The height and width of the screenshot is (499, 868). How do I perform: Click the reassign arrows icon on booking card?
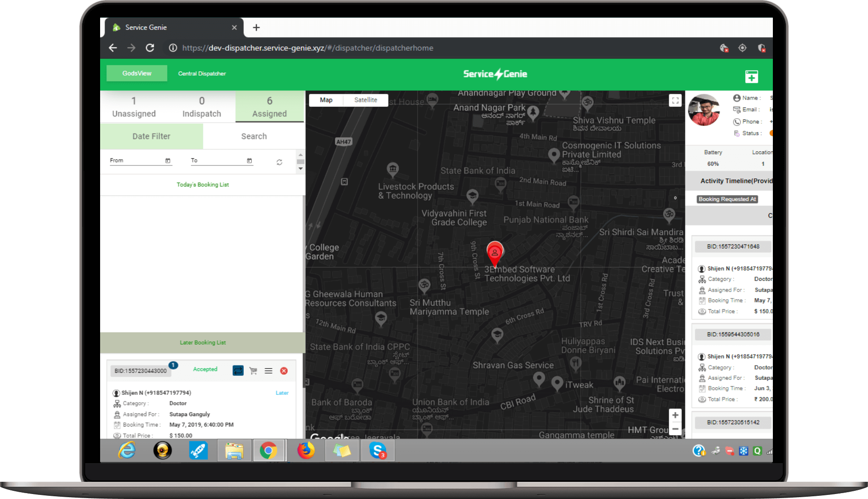238,371
